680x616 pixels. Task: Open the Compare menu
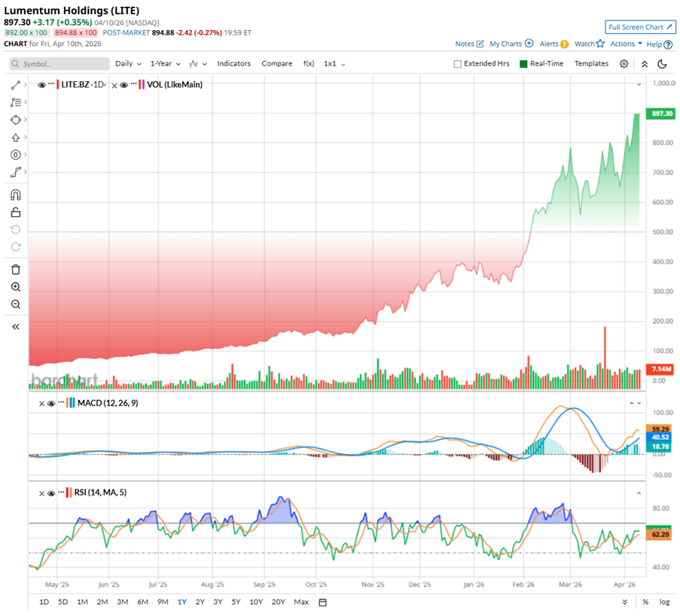(x=276, y=63)
